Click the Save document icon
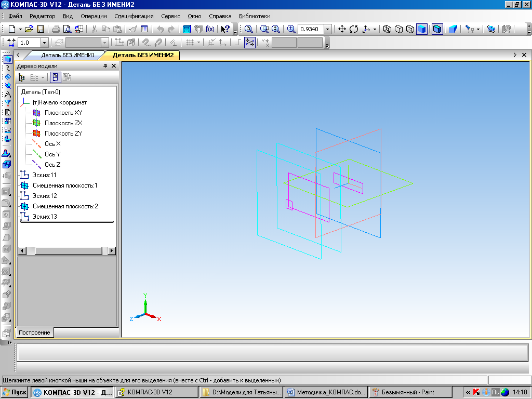 [40, 29]
